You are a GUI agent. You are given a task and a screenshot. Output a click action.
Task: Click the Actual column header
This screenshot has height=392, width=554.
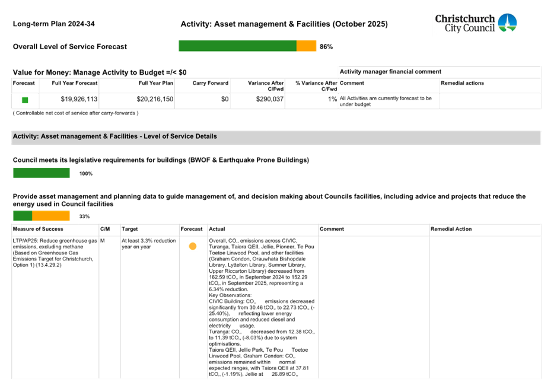click(x=217, y=229)
